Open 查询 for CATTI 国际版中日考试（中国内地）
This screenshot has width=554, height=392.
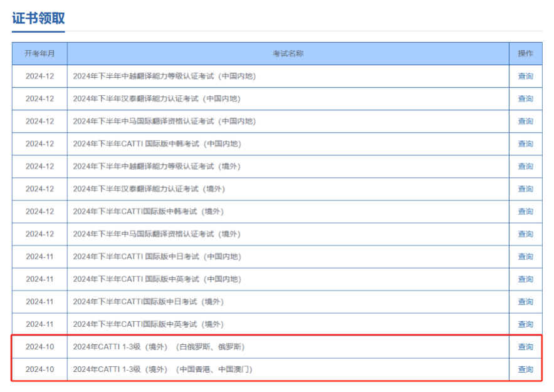point(525,257)
